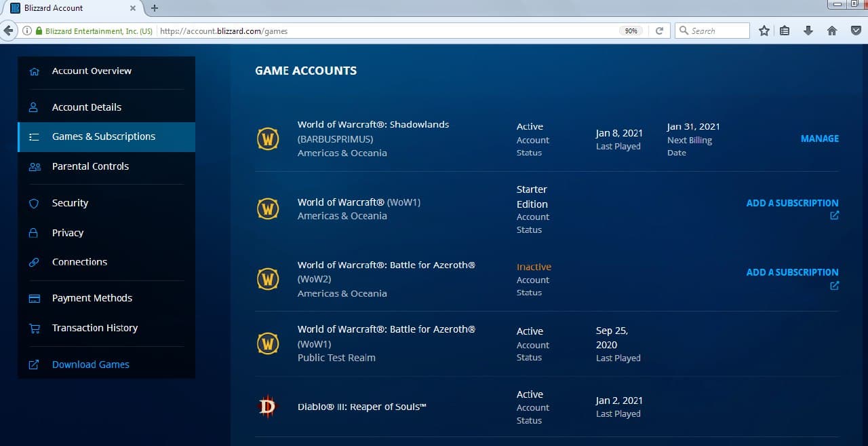Open the browser downloads arrow icon

808,31
